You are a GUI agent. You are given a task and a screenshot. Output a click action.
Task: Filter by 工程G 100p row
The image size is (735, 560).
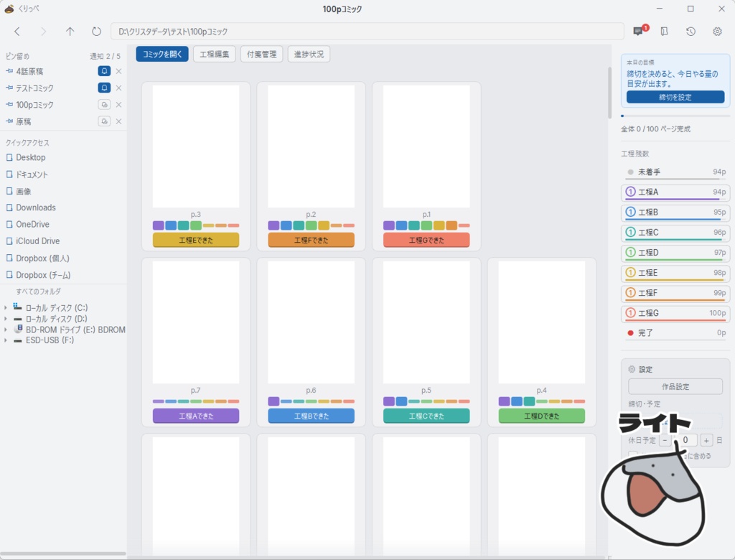click(675, 313)
